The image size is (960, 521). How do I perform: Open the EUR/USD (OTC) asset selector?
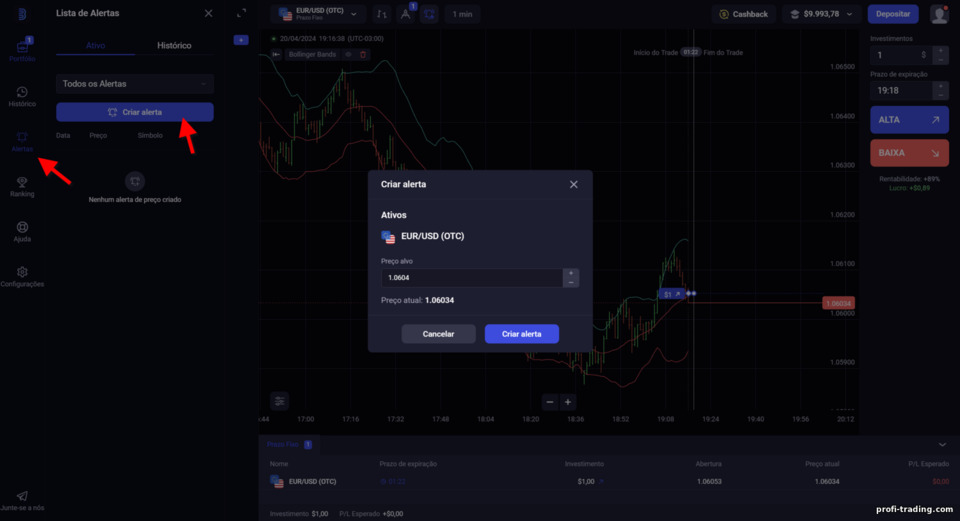coord(318,13)
